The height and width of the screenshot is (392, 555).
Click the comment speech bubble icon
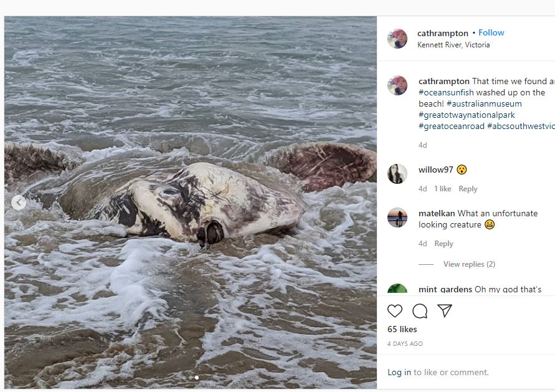click(x=420, y=311)
